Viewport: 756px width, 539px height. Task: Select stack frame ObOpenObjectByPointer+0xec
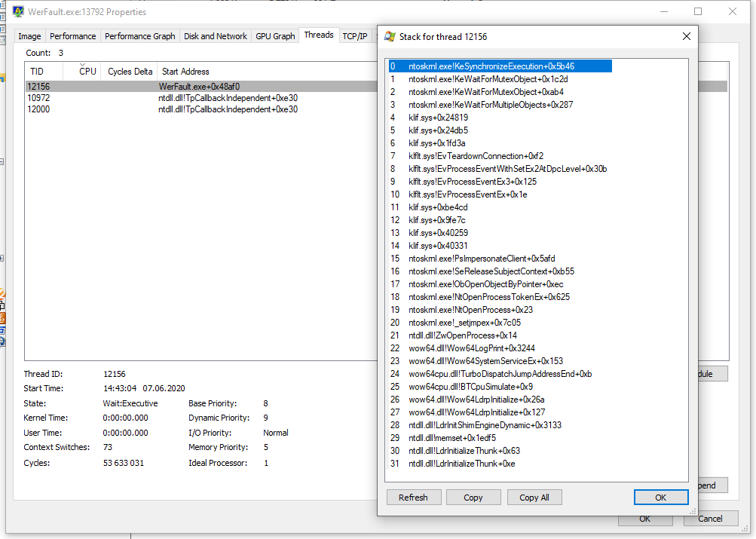click(x=500, y=284)
